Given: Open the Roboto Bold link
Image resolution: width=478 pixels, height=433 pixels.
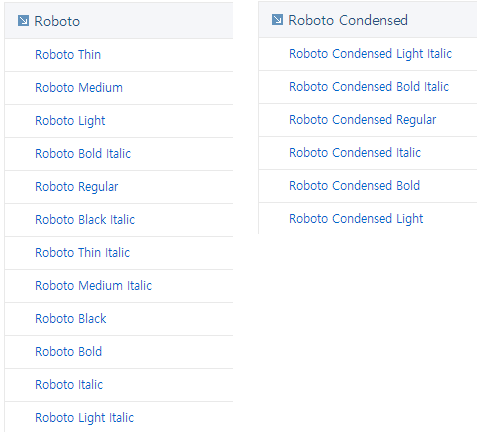Looking at the screenshot, I should tap(69, 352).
